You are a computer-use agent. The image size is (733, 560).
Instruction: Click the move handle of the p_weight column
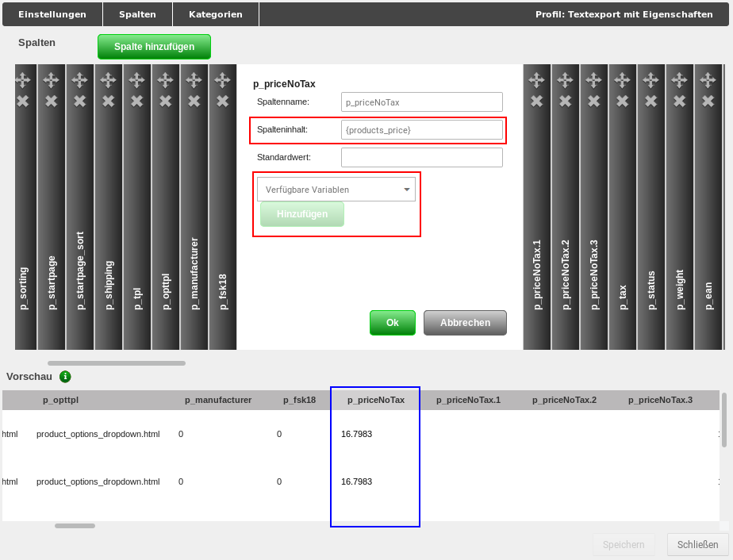coord(679,79)
